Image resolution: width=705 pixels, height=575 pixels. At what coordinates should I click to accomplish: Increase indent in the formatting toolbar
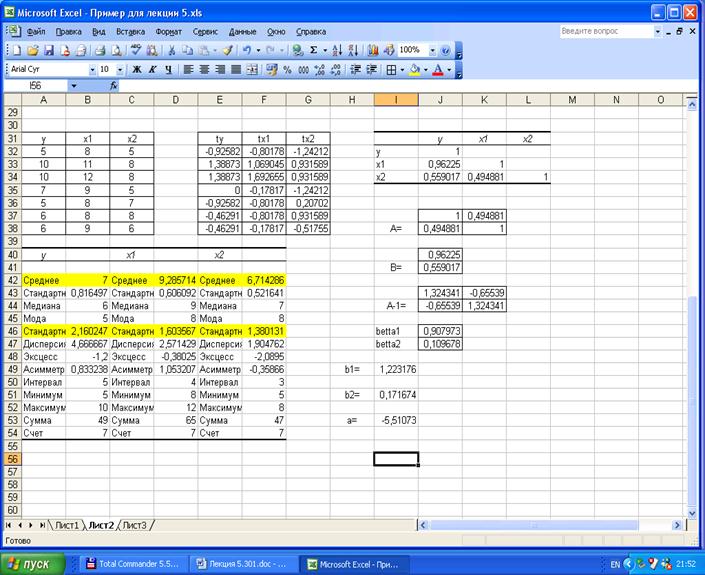(x=371, y=70)
